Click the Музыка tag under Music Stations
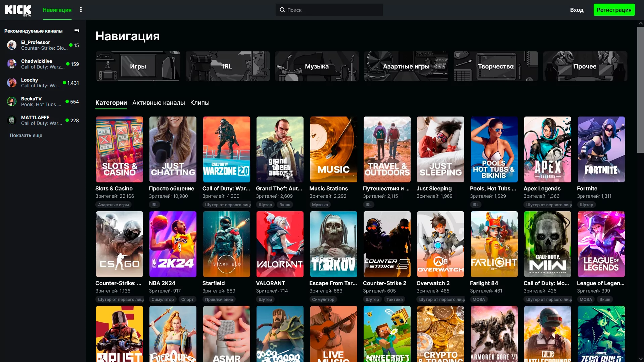644x362 pixels. (320, 205)
